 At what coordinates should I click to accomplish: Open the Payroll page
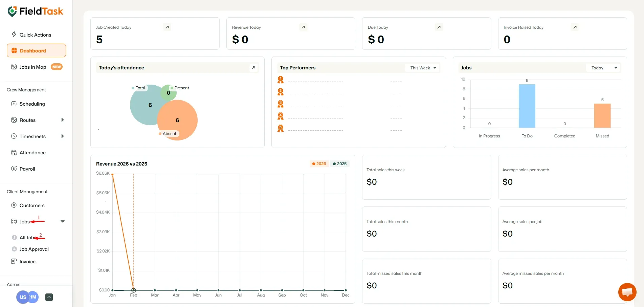tap(27, 169)
